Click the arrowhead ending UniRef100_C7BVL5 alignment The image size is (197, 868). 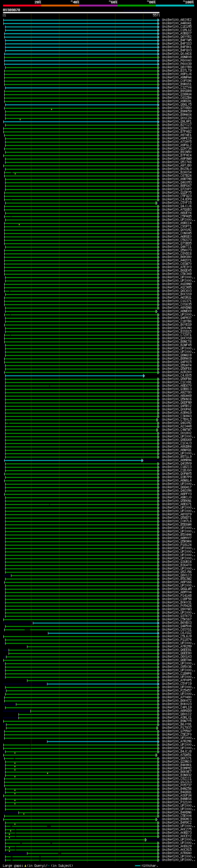157,419
